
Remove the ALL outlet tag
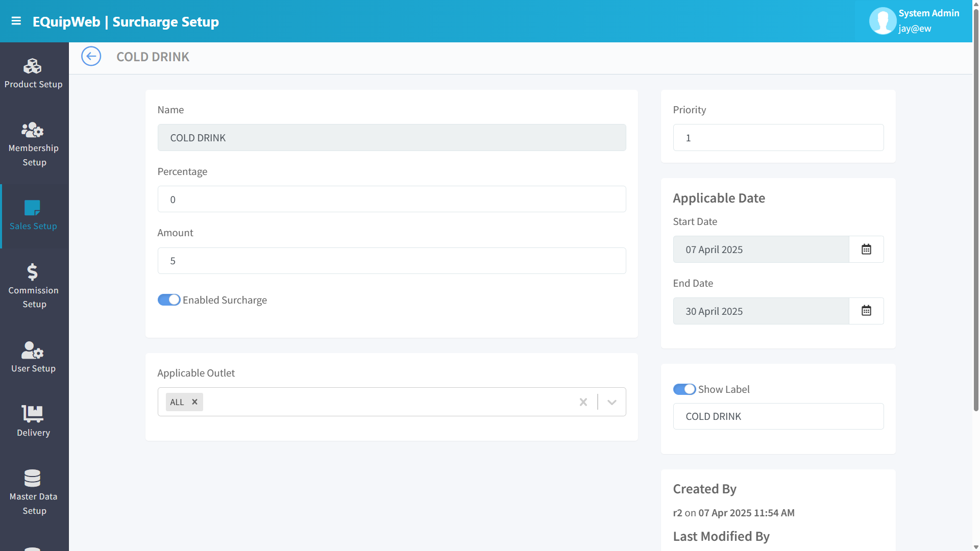click(194, 402)
